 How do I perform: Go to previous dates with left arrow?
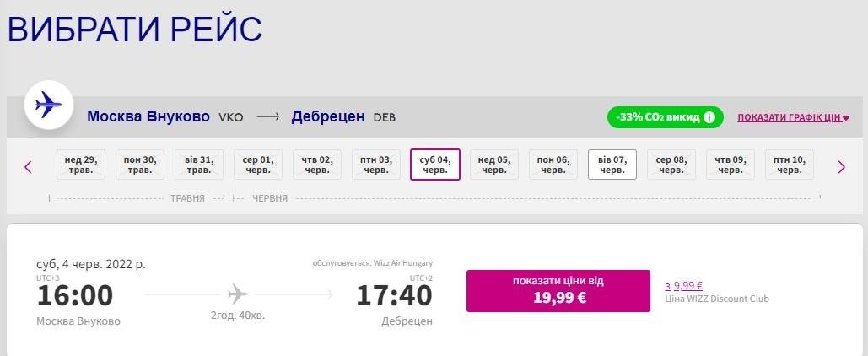click(28, 167)
